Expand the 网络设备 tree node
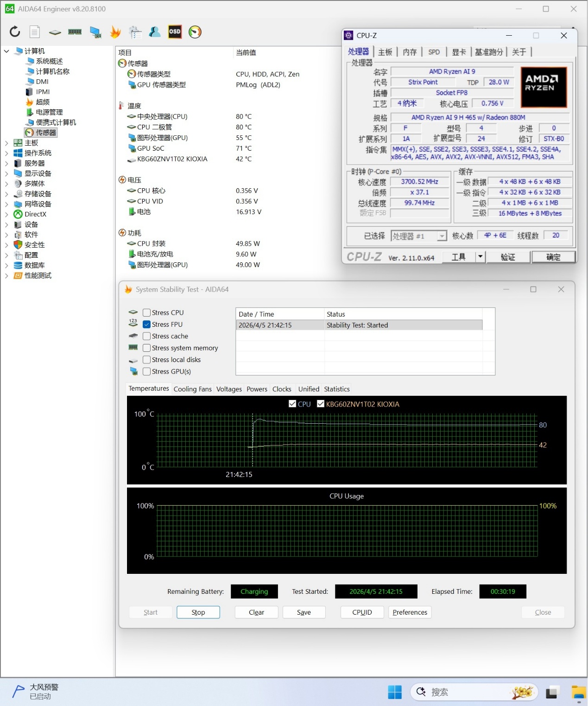Image resolution: width=588 pixels, height=706 pixels. coord(6,204)
